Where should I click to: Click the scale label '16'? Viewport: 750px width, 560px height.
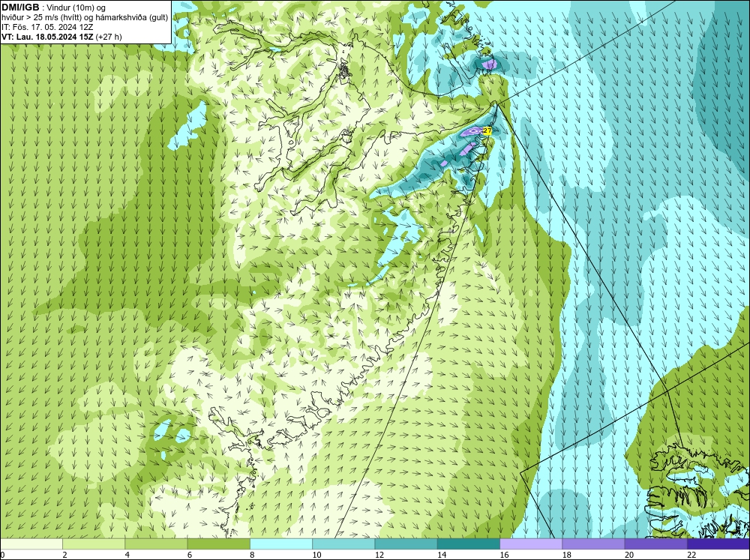[504, 555]
